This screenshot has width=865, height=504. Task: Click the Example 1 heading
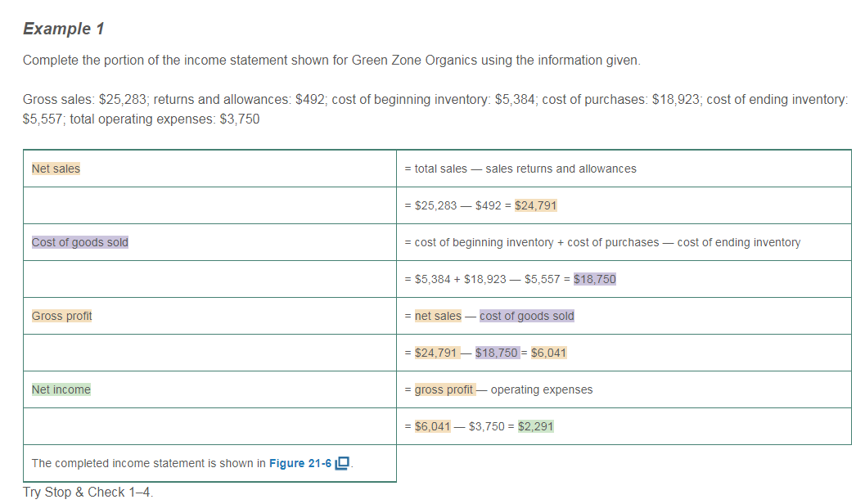pos(63,29)
